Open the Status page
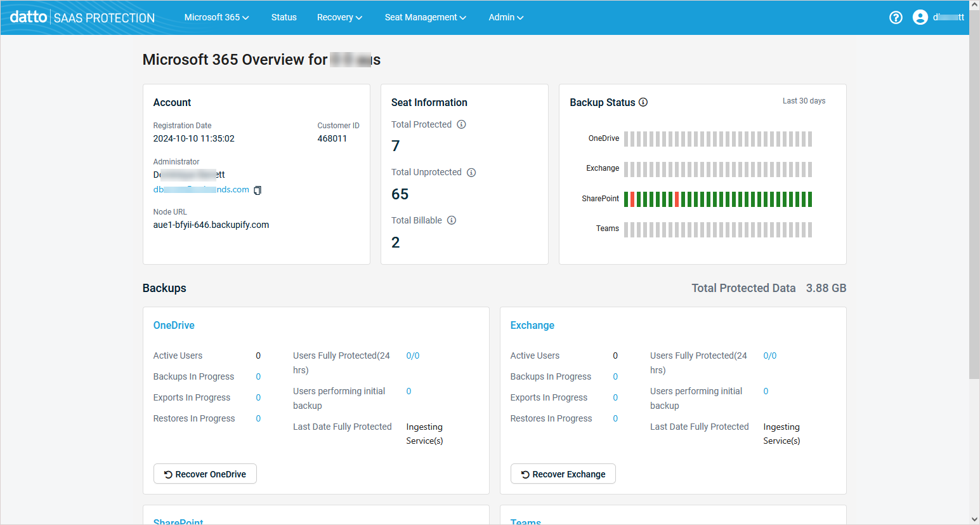Image resolution: width=980 pixels, height=525 pixels. (x=284, y=18)
